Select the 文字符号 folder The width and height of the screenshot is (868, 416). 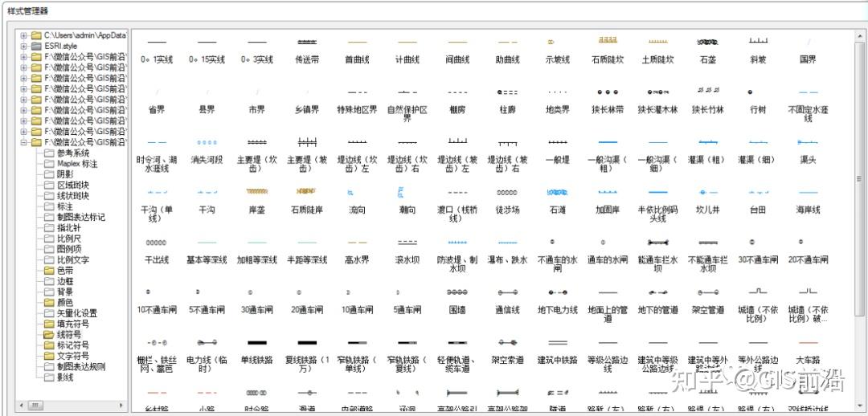pyautogui.click(x=72, y=356)
